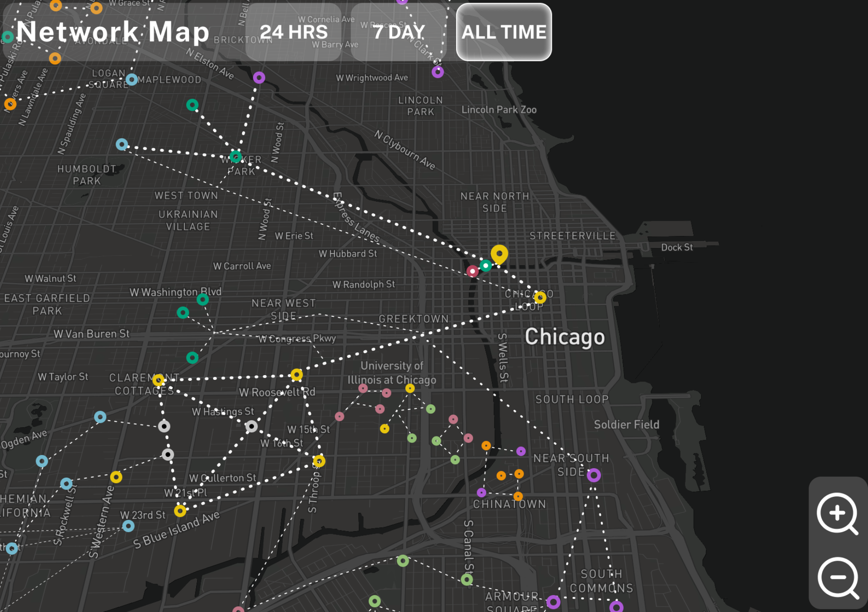Click the Chicago city label
This screenshot has height=612, width=868.
[x=564, y=337]
